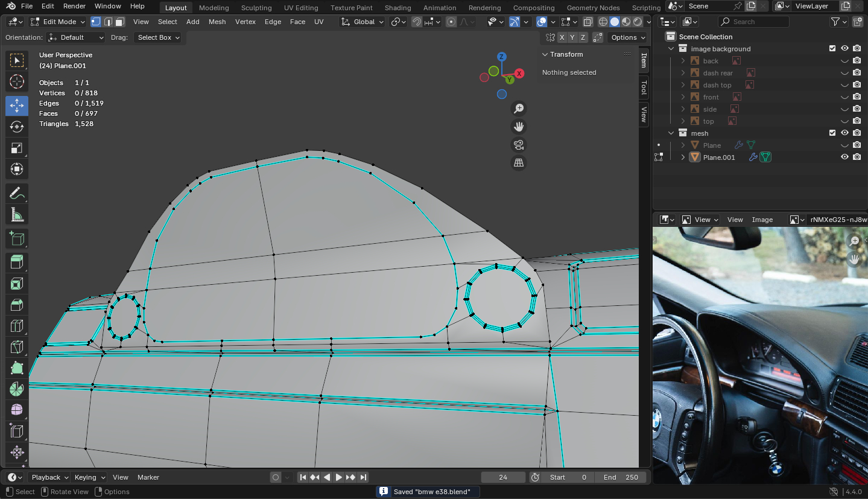This screenshot has height=499, width=868.
Task: Activate the Rotate tool
Action: pos(17,127)
